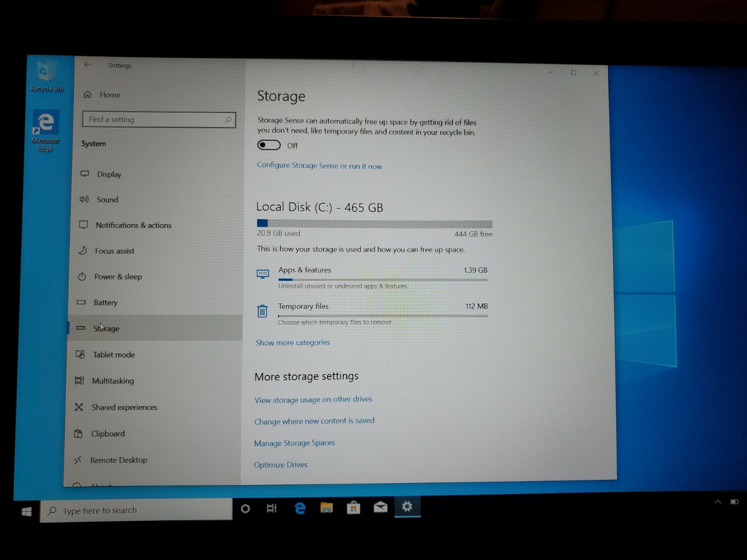The image size is (747, 560).
Task: Open the Display settings page
Action: tap(109, 174)
